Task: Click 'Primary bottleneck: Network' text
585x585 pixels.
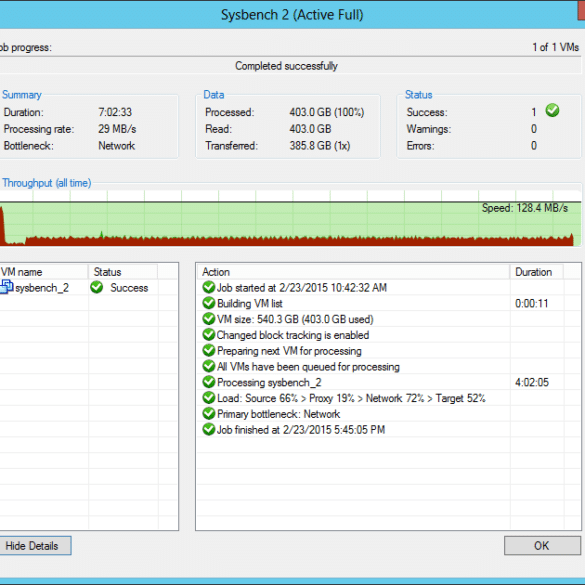Action: [x=278, y=414]
